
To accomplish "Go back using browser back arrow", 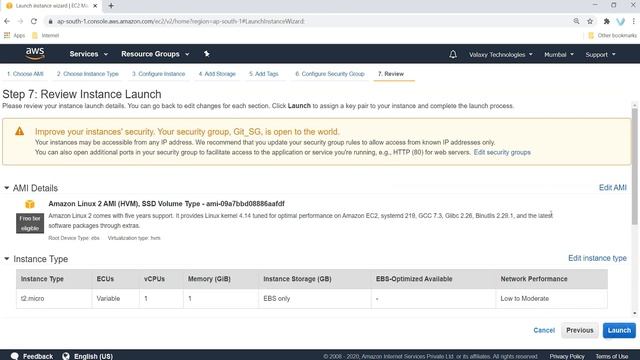I will [x=7, y=21].
